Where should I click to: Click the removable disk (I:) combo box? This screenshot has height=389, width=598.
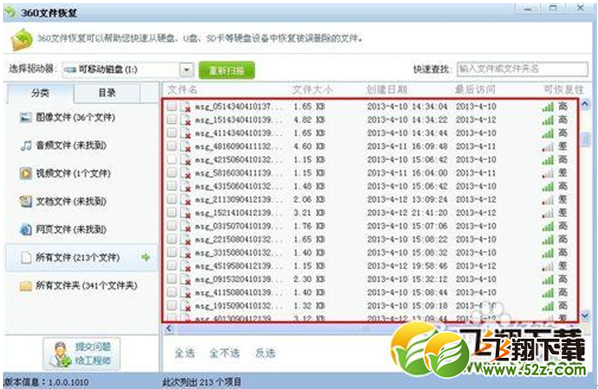(128, 70)
